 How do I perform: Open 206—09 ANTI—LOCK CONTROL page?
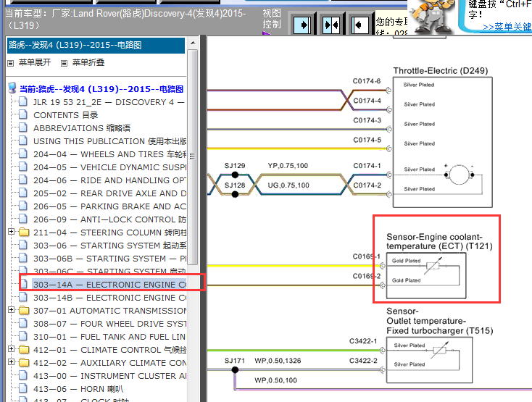(x=109, y=219)
